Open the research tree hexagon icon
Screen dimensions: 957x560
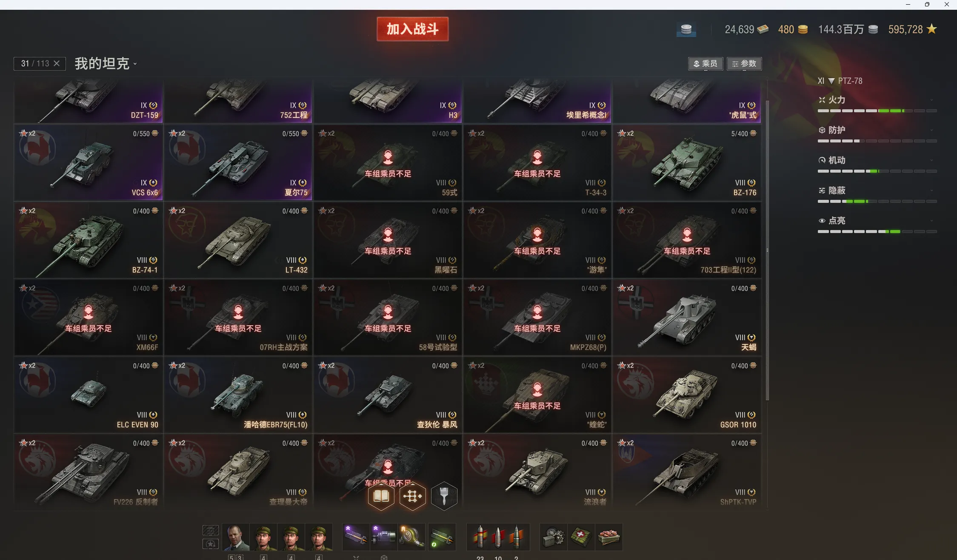coord(412,496)
